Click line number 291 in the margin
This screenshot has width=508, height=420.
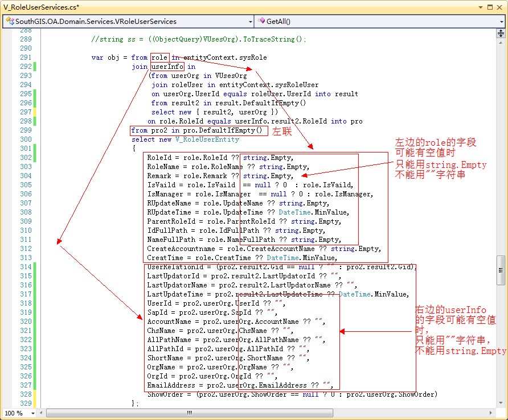(26, 57)
